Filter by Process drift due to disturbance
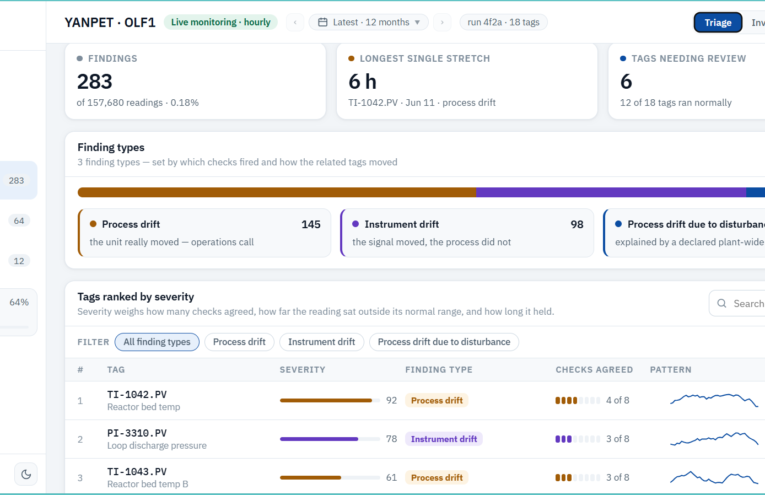This screenshot has height=495, width=765. 444,342
